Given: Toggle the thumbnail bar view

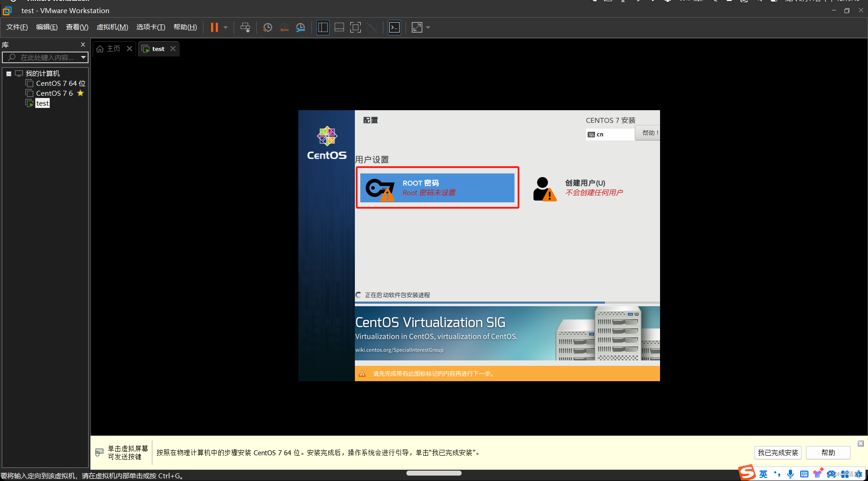Looking at the screenshot, I should [339, 28].
